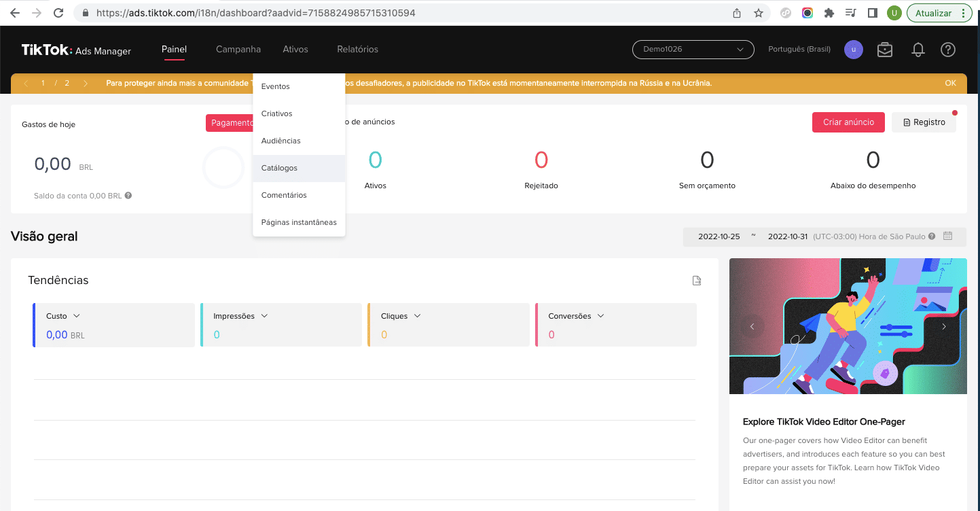Dismiss the yellow banner with OK
Screen dimensions: 980x511
950,83
